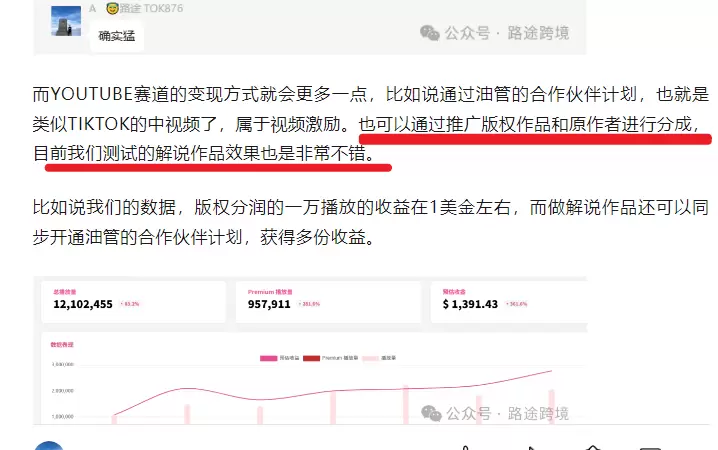
Task: Click the 2,000,000 y-axis label
Action: pos(63,390)
